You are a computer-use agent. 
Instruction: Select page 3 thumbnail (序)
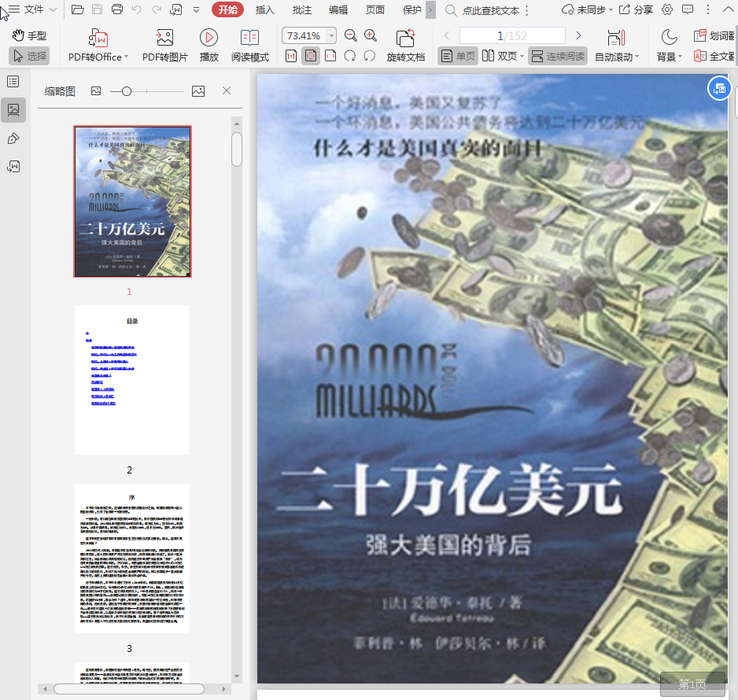(132, 558)
